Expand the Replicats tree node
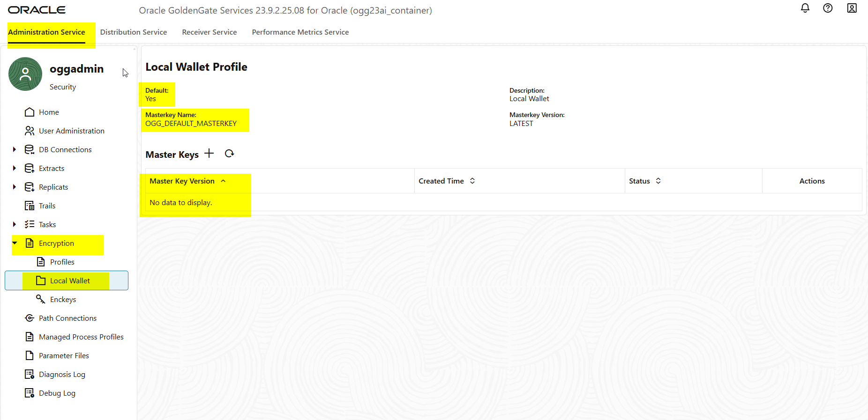Screen dimensions: 868x420 point(15,187)
